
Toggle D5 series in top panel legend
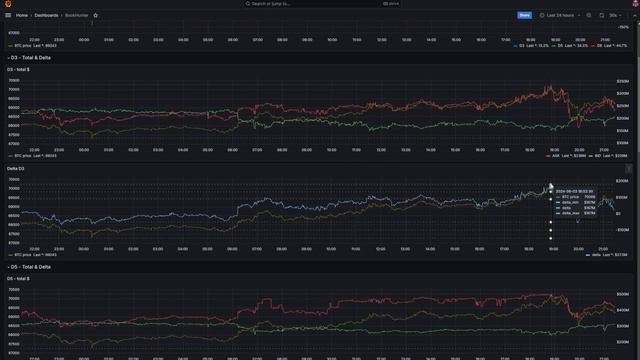click(x=570, y=46)
